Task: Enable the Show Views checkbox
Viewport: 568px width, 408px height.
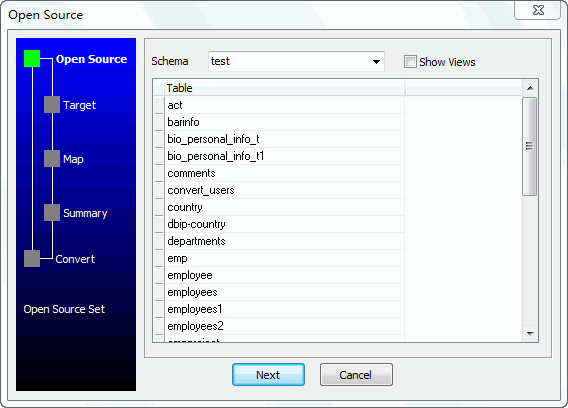Action: coord(410,62)
